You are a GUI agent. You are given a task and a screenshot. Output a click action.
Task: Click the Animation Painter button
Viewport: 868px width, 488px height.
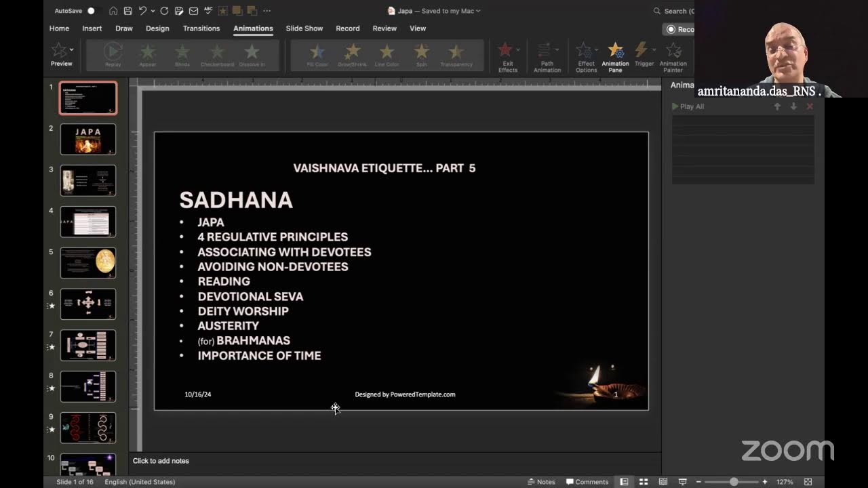pos(673,57)
